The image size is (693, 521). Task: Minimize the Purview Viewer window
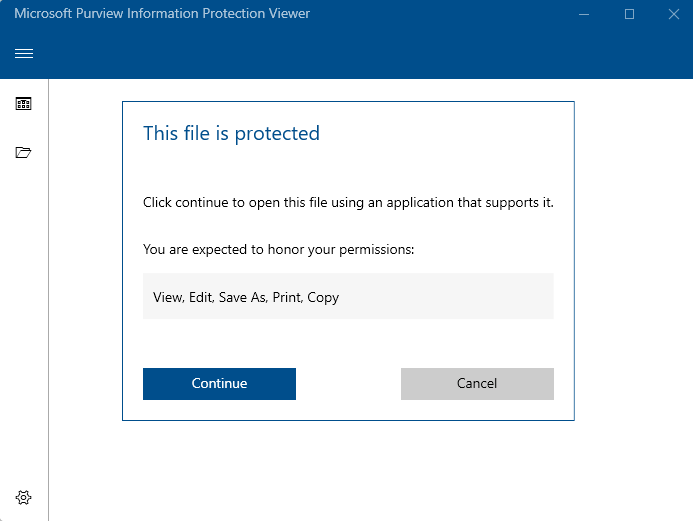pos(584,14)
